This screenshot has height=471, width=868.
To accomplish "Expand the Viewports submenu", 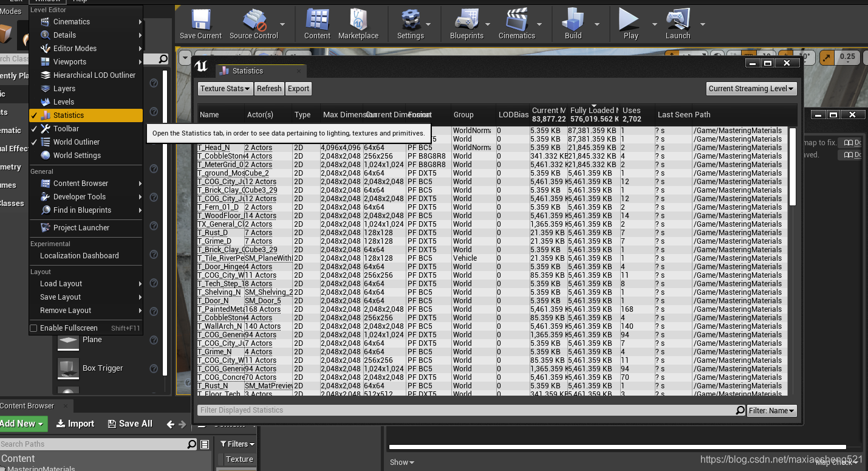I will [x=86, y=62].
